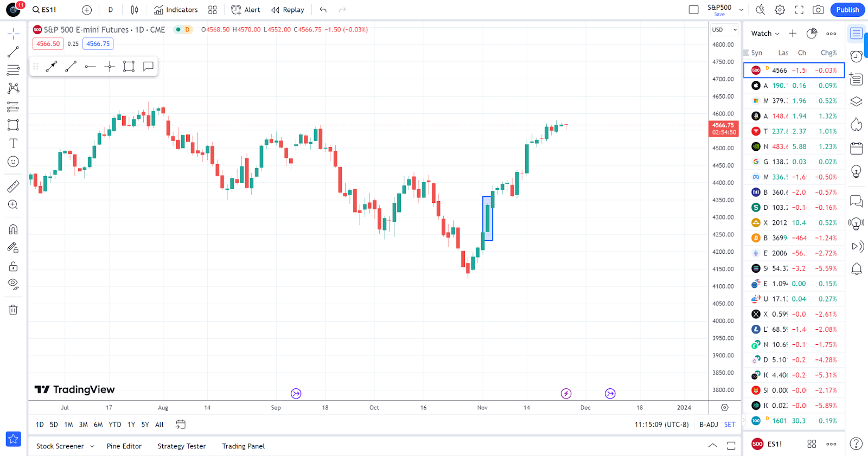
Task: Toggle lock all drawing tools
Action: click(x=14, y=266)
